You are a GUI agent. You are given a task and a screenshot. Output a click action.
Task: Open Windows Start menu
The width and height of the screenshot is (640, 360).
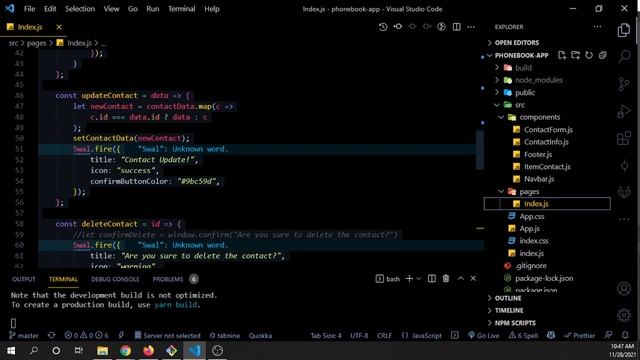11,351
